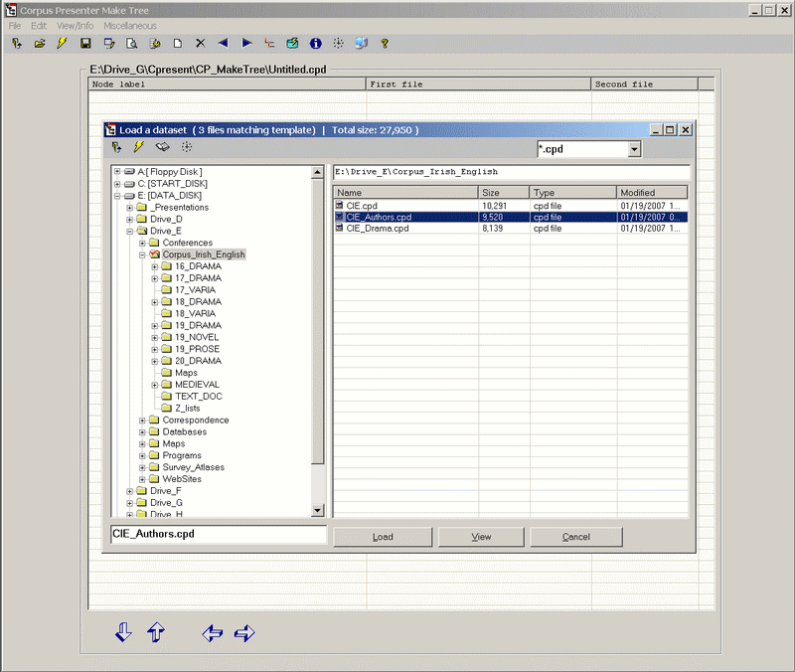
Task: Click the large blue down arrow icon
Action: pos(123,632)
